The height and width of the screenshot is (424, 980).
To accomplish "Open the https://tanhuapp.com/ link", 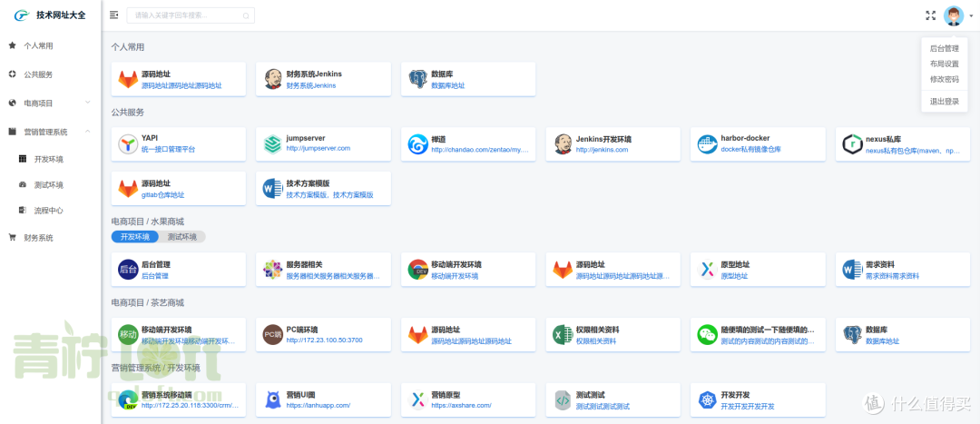I will (318, 405).
